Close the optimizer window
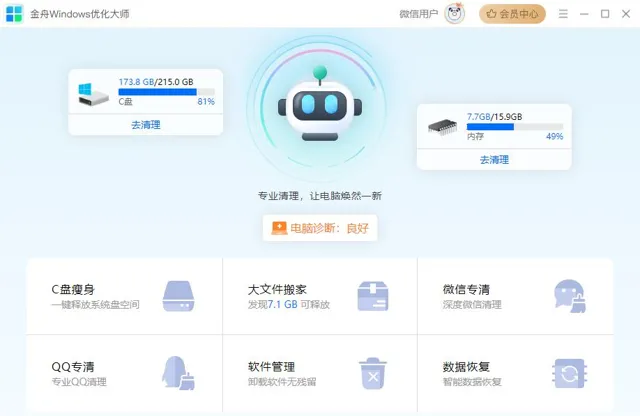640x416 pixels. click(626, 14)
